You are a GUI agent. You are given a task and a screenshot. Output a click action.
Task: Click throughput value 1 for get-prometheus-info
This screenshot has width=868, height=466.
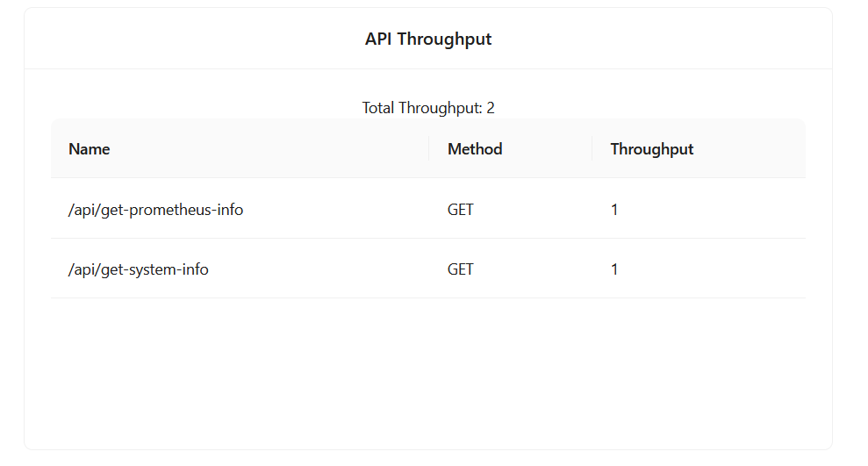click(x=614, y=210)
